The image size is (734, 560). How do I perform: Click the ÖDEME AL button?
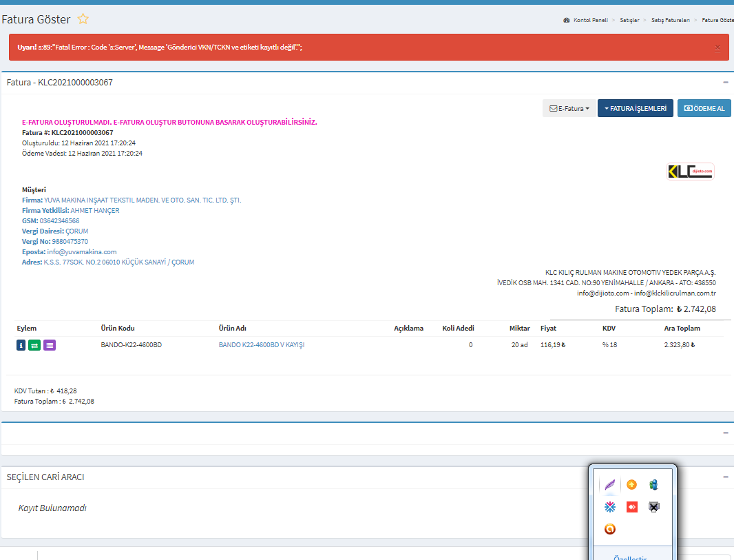pos(704,108)
